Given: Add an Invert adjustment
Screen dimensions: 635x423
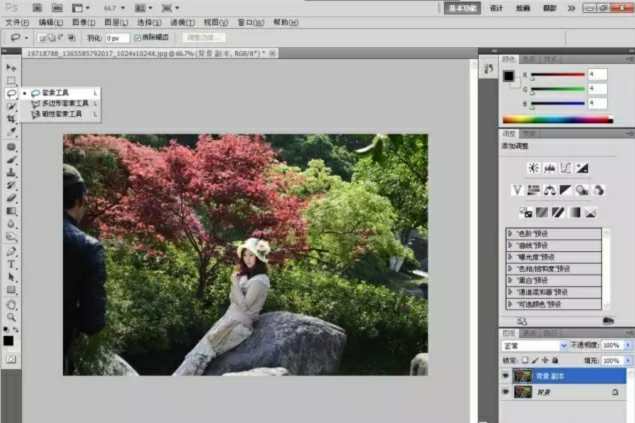Looking at the screenshot, I should (526, 213).
